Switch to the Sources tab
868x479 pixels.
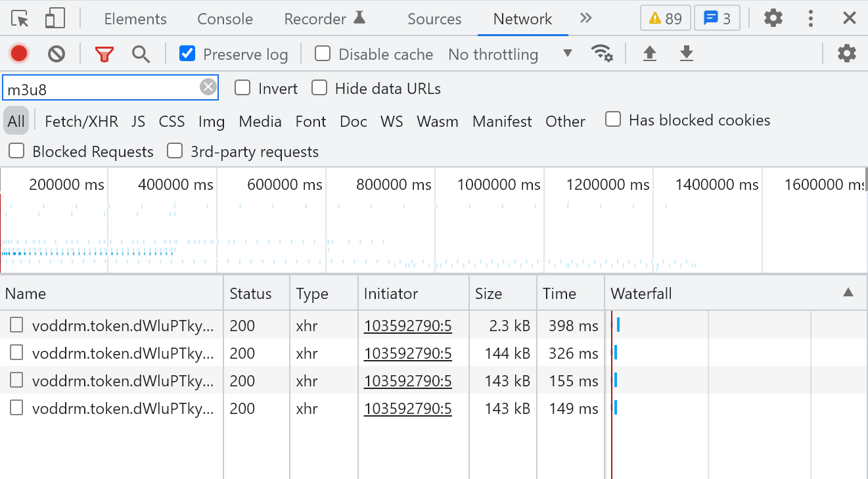point(434,19)
